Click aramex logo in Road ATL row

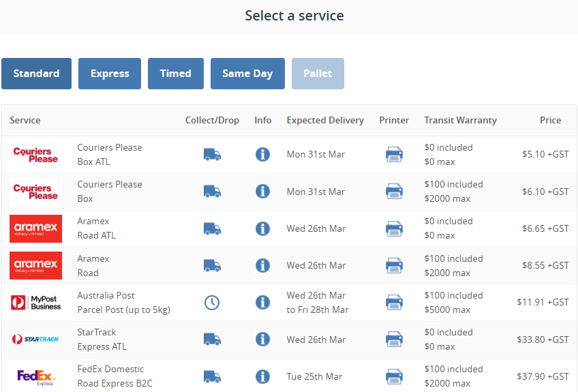point(35,228)
